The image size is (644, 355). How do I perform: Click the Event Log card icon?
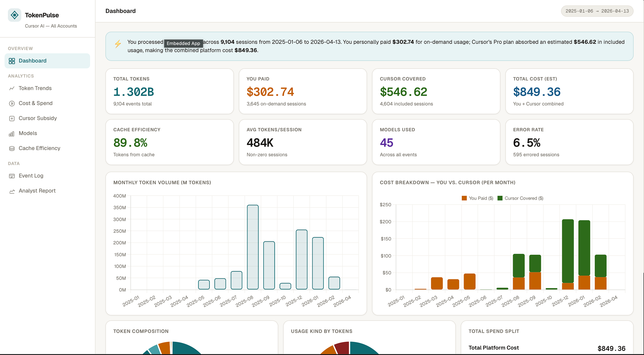(x=12, y=176)
